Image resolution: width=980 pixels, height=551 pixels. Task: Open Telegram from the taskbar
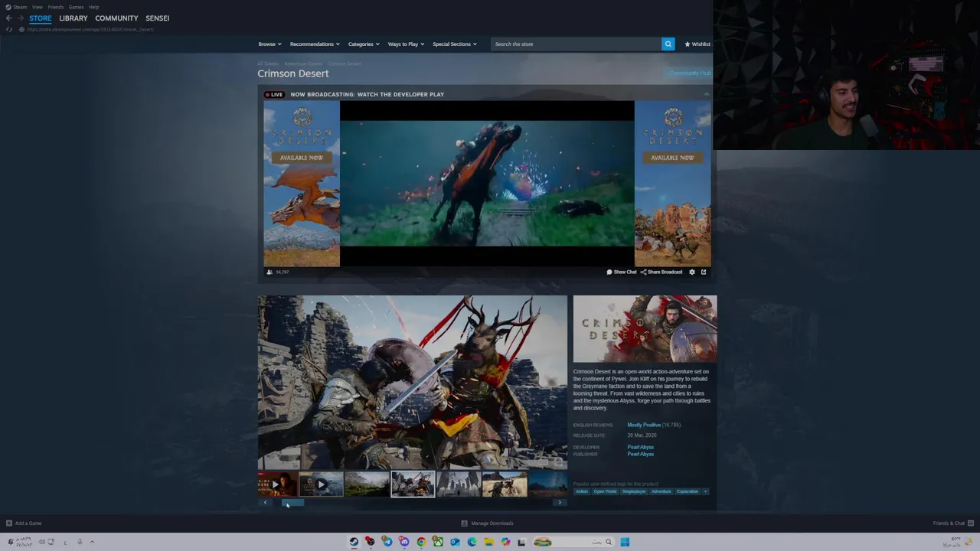coord(387,542)
